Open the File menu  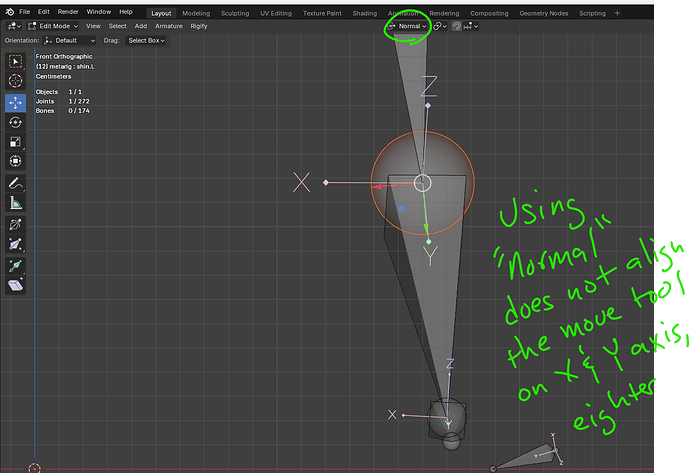coord(25,12)
